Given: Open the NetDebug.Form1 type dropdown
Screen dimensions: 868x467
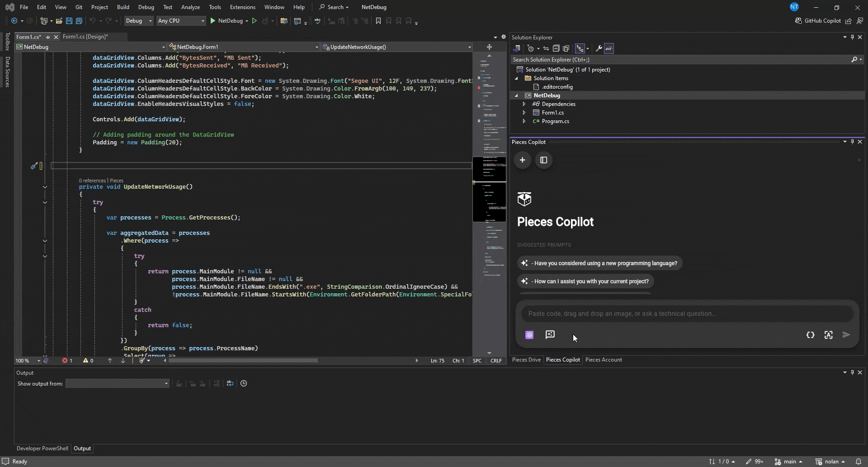Looking at the screenshot, I should (x=244, y=47).
